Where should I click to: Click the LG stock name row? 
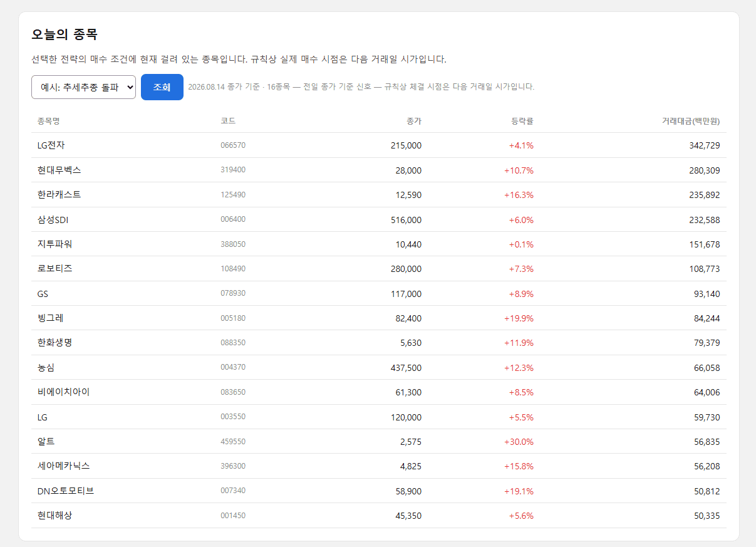click(379, 417)
